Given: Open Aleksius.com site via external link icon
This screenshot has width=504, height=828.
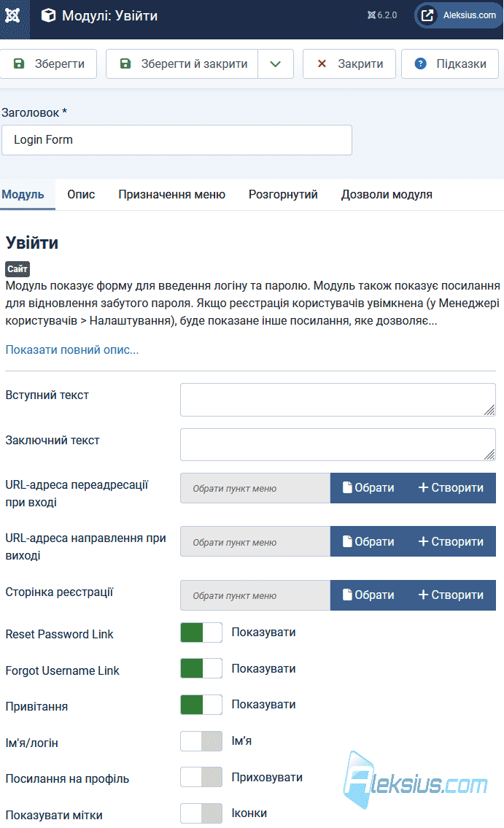Looking at the screenshot, I should (427, 15).
